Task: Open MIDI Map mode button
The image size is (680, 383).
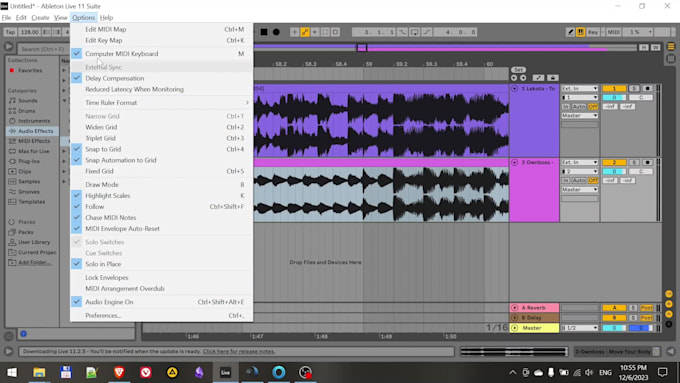Action: click(613, 32)
